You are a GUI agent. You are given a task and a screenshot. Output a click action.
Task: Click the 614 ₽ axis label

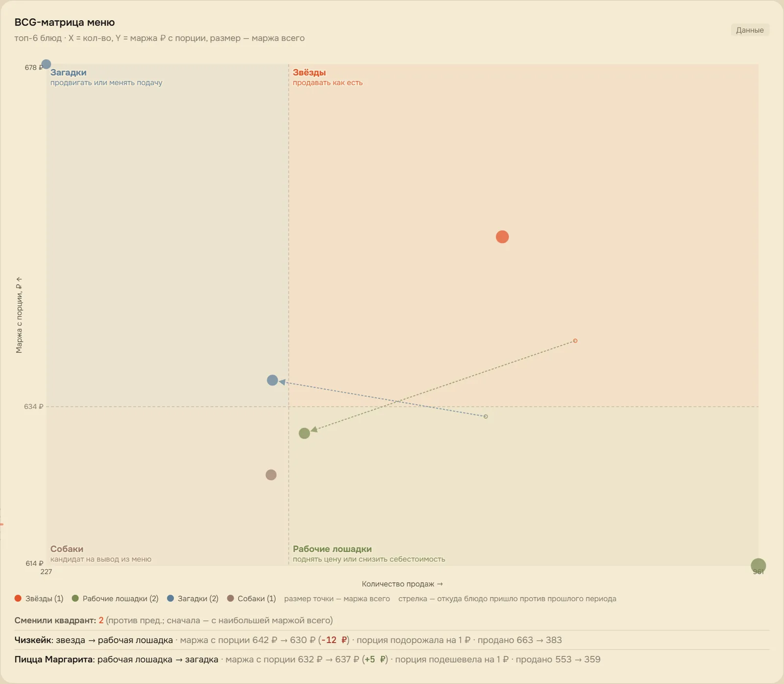click(34, 563)
